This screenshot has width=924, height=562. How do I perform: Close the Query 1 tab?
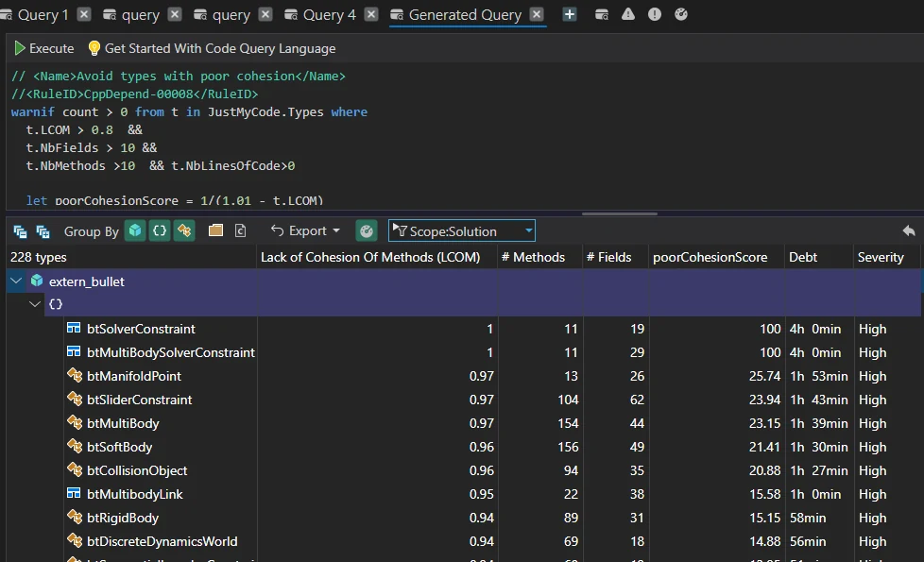(x=84, y=14)
